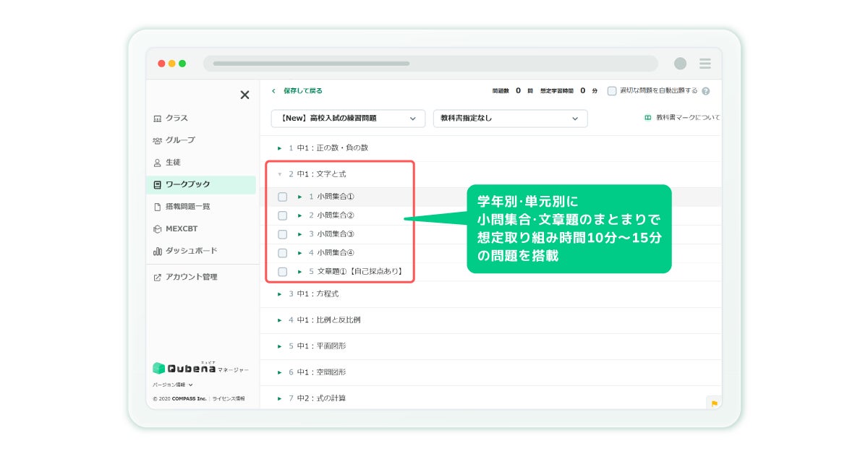This screenshot has height=454, width=868.
Task: Expand 5 中1：平面図形 row
Action: 490,346
